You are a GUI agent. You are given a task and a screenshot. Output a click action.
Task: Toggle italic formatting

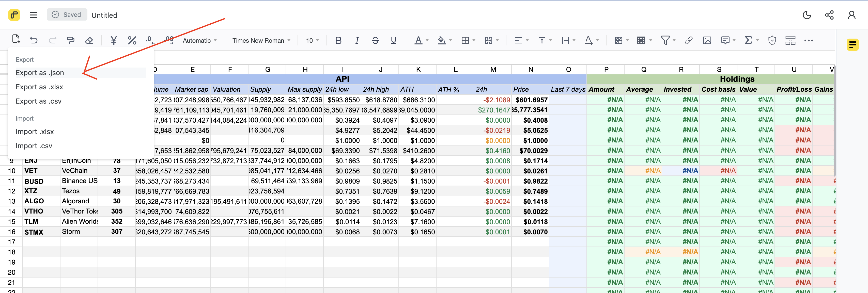coord(357,40)
